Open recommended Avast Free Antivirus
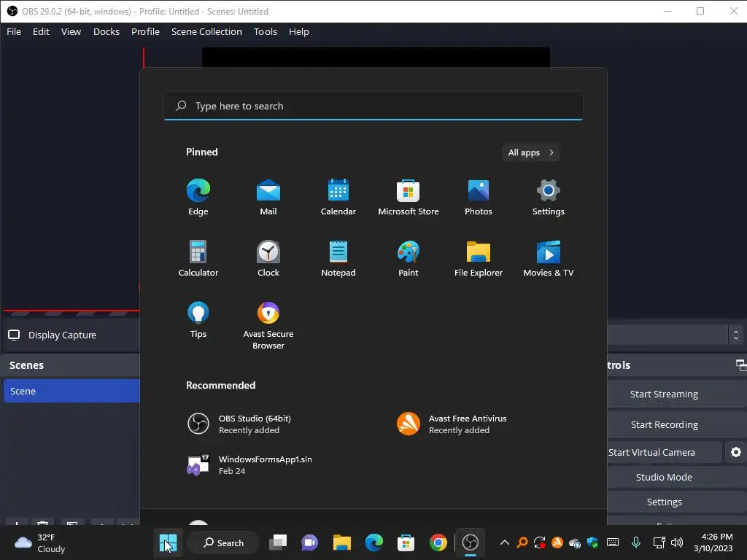The width and height of the screenshot is (747, 560). point(452,424)
